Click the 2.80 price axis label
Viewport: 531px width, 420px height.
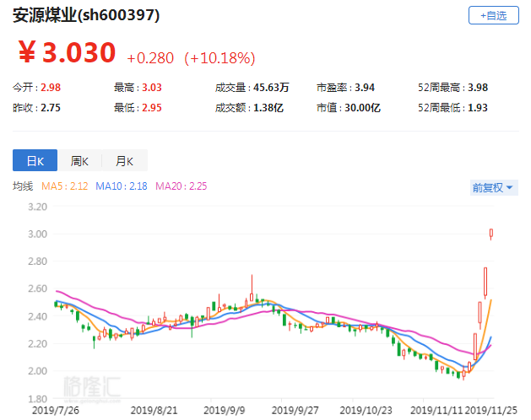(38, 261)
